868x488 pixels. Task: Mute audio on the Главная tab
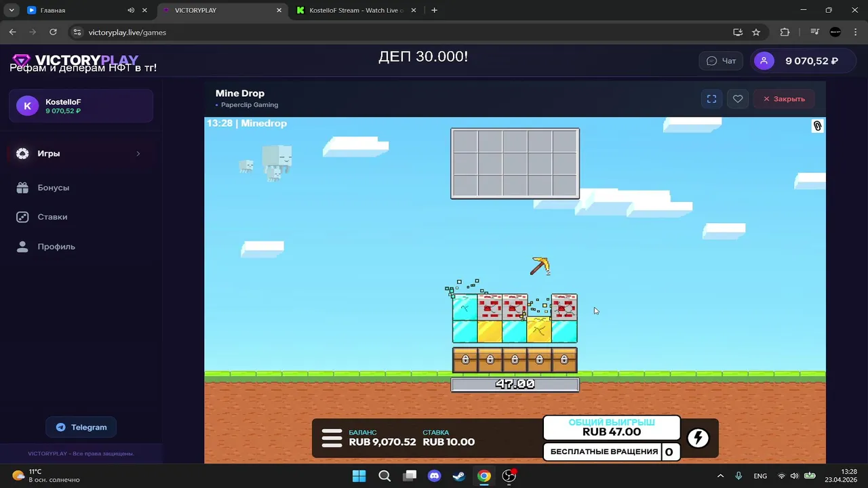click(131, 10)
